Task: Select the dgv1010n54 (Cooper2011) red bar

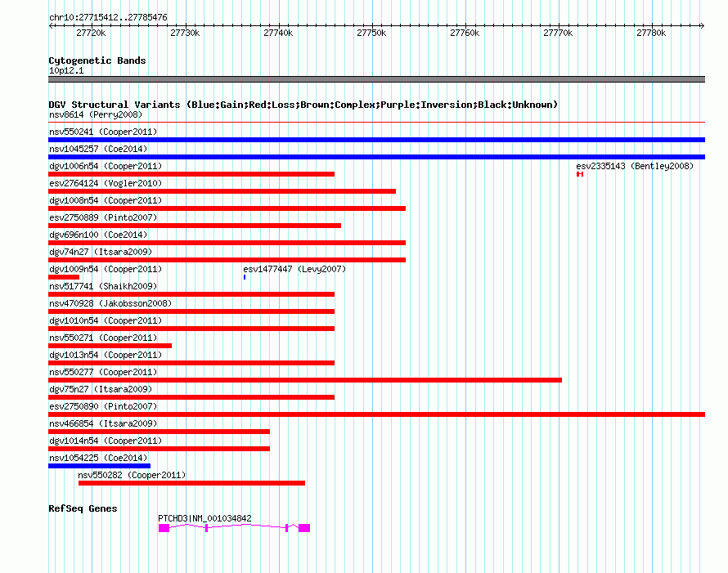Action: coord(191,329)
